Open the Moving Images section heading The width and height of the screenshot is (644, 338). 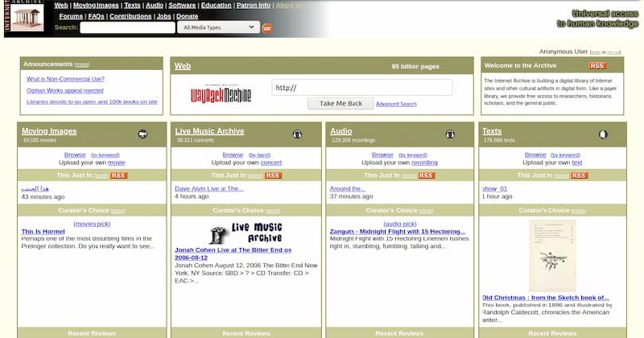click(49, 131)
